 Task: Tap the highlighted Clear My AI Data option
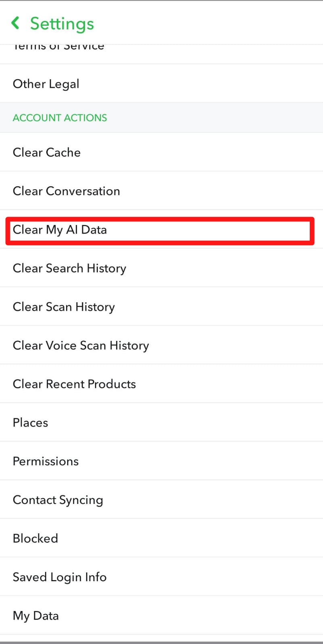click(x=60, y=230)
